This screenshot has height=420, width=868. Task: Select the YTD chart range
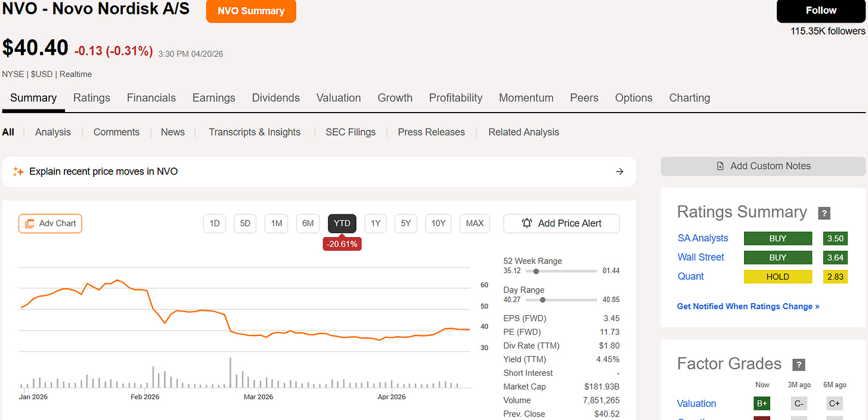[342, 223]
